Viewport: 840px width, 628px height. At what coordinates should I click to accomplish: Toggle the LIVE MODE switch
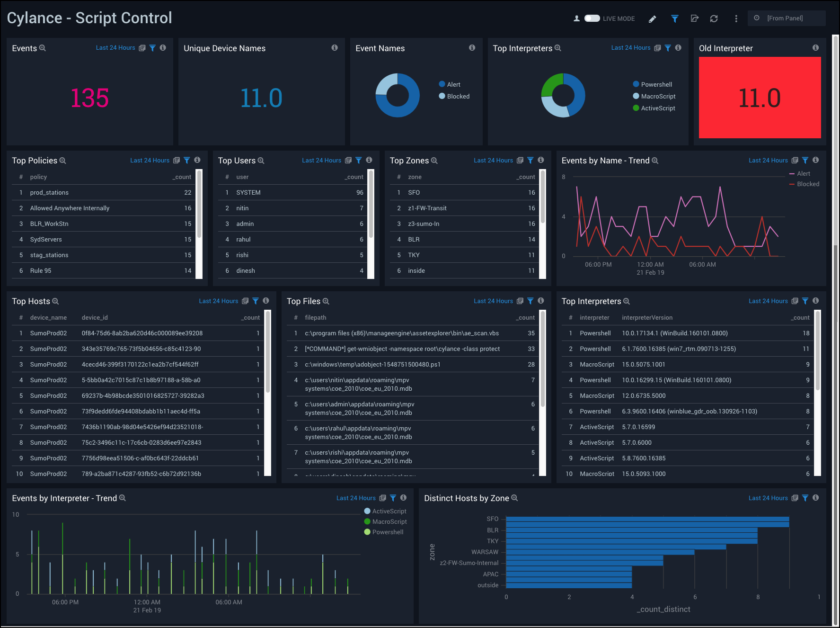(592, 18)
